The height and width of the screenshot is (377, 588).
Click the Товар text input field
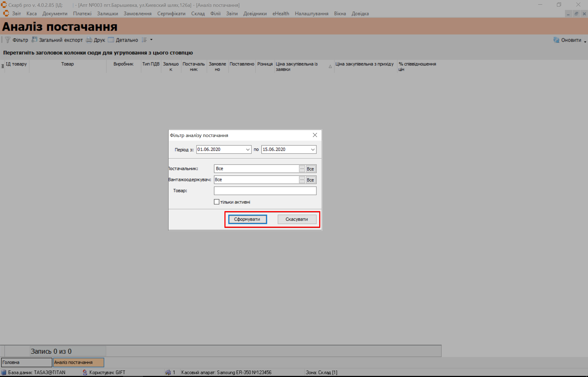pyautogui.click(x=265, y=191)
